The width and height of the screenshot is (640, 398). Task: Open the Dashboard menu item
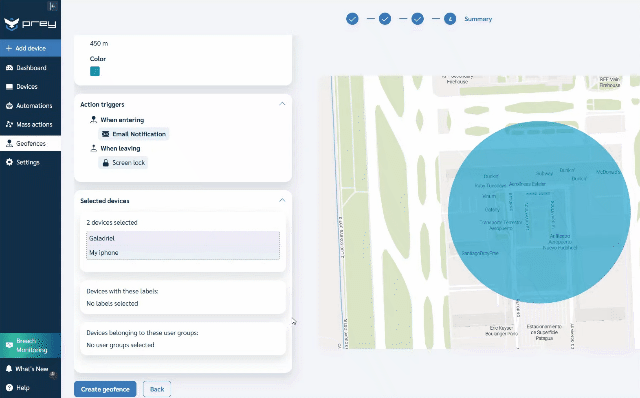pyautogui.click(x=30, y=68)
